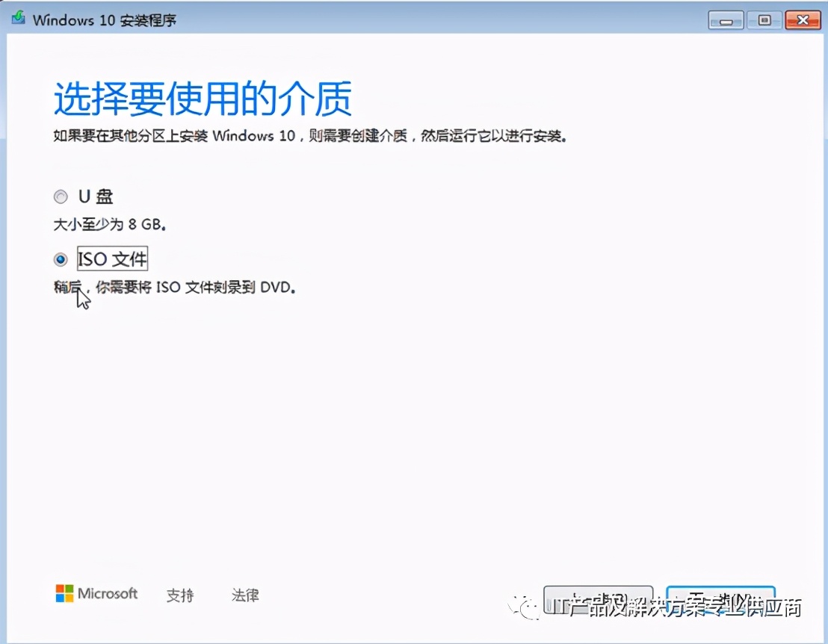This screenshot has height=644, width=828.
Task: Click the 大小至少为 8 GB hint text
Action: pos(109,224)
